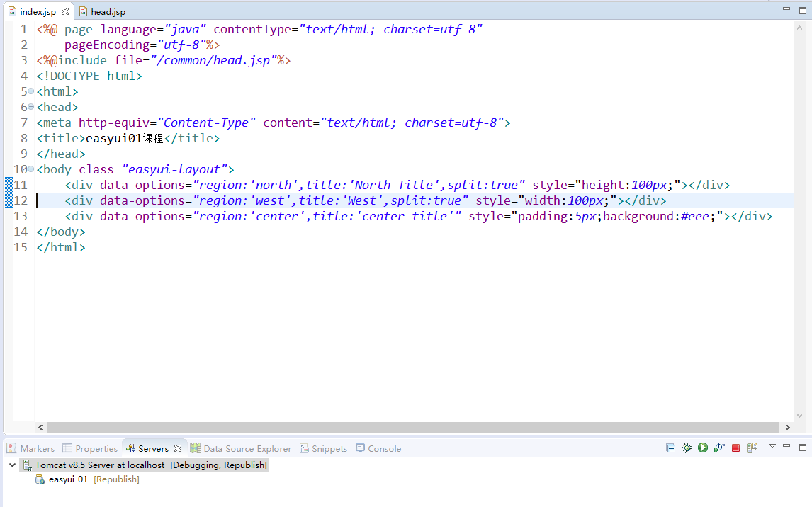Open the Data Source Explorer tab

tap(241, 448)
